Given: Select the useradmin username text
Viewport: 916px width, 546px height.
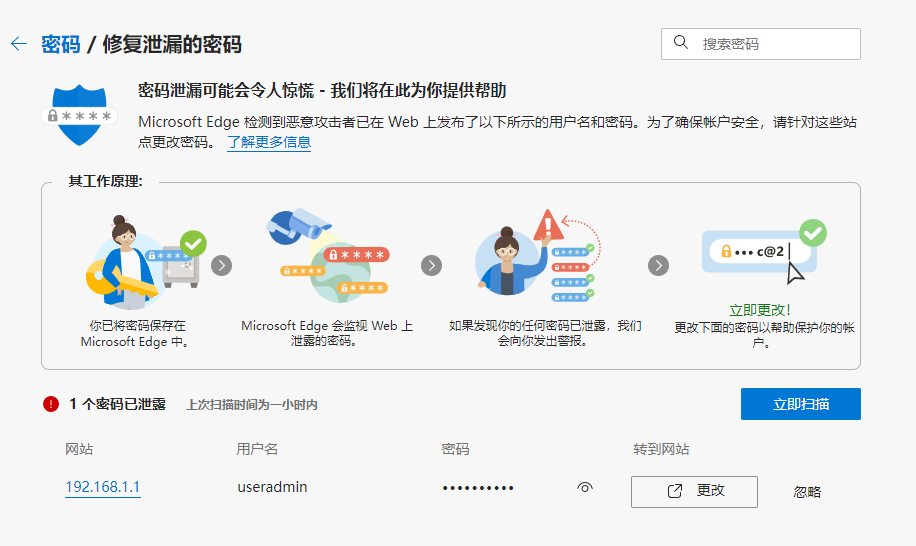Looking at the screenshot, I should click(272, 487).
